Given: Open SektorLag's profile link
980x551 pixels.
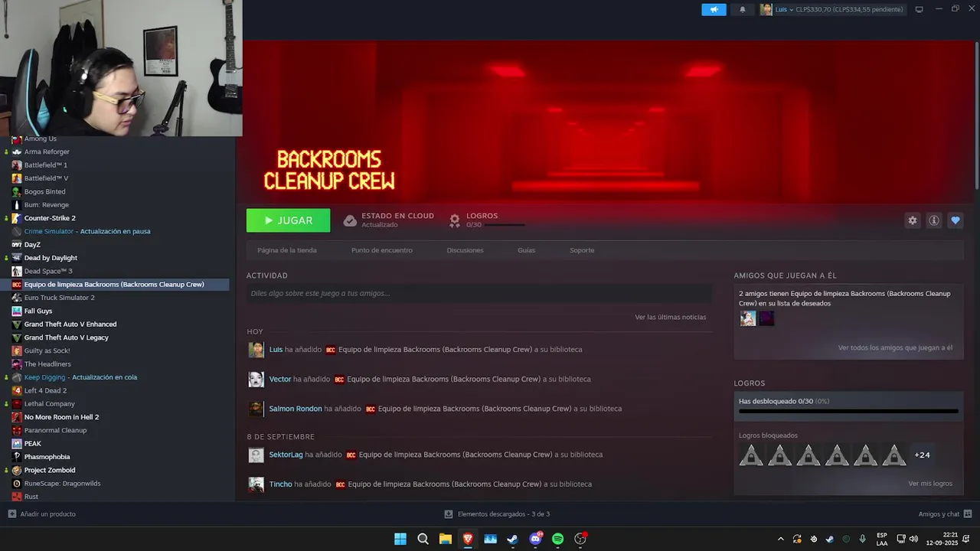Looking at the screenshot, I should point(286,455).
